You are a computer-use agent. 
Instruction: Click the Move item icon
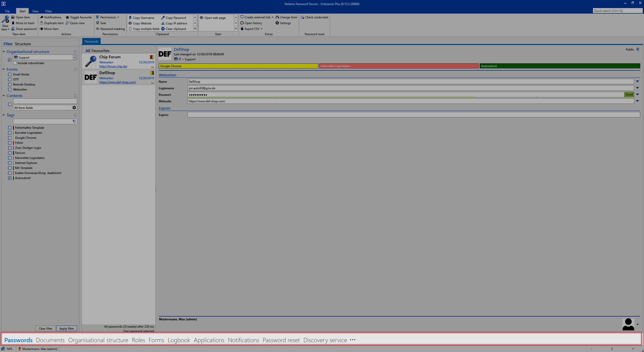click(42, 29)
